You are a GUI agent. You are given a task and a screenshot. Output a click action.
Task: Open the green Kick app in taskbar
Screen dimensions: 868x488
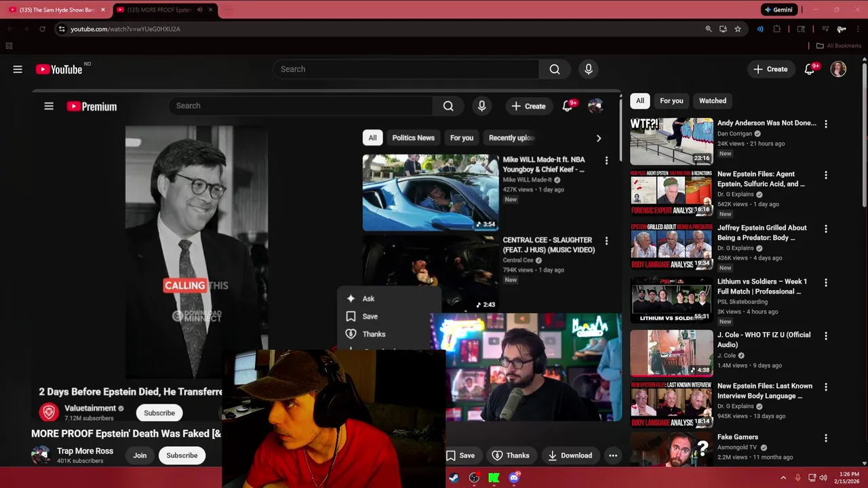(494, 478)
